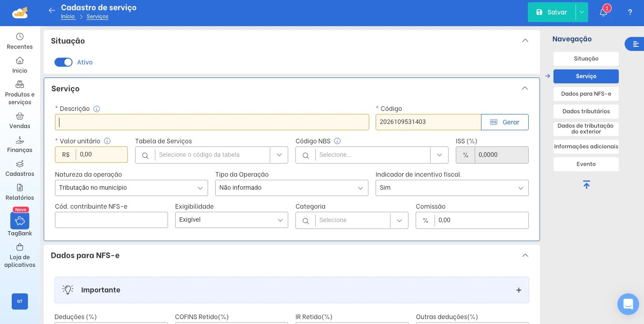
Task: Open Recentes in the sidebar
Action: pyautogui.click(x=20, y=41)
